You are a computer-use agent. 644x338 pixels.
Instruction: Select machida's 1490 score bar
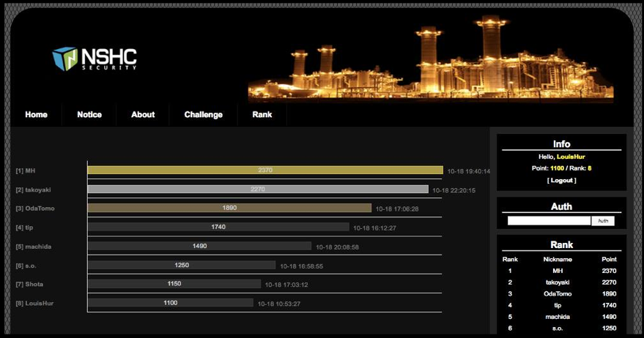pyautogui.click(x=199, y=247)
